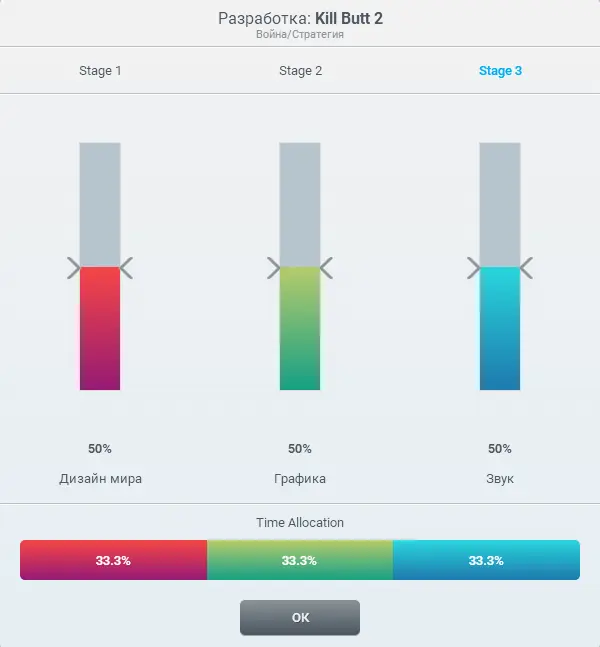
Task: Click gray upper track above Графика fill
Action: pyautogui.click(x=300, y=203)
